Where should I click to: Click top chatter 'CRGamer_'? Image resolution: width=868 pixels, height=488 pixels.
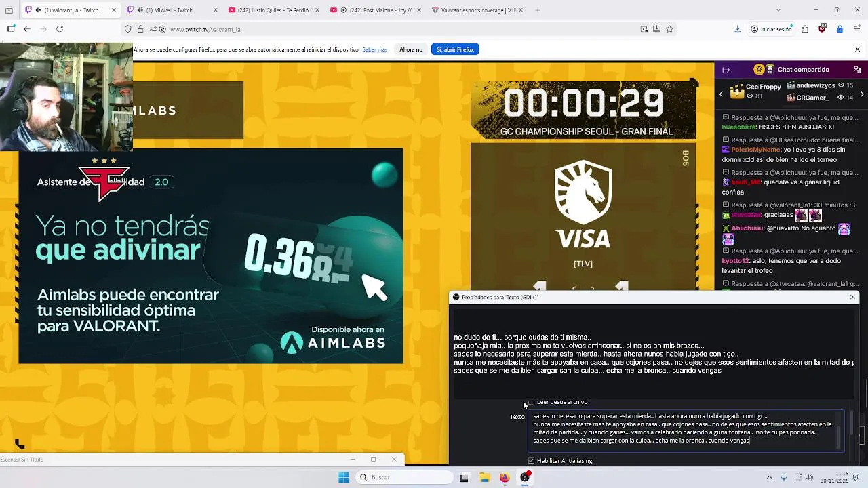coord(812,98)
